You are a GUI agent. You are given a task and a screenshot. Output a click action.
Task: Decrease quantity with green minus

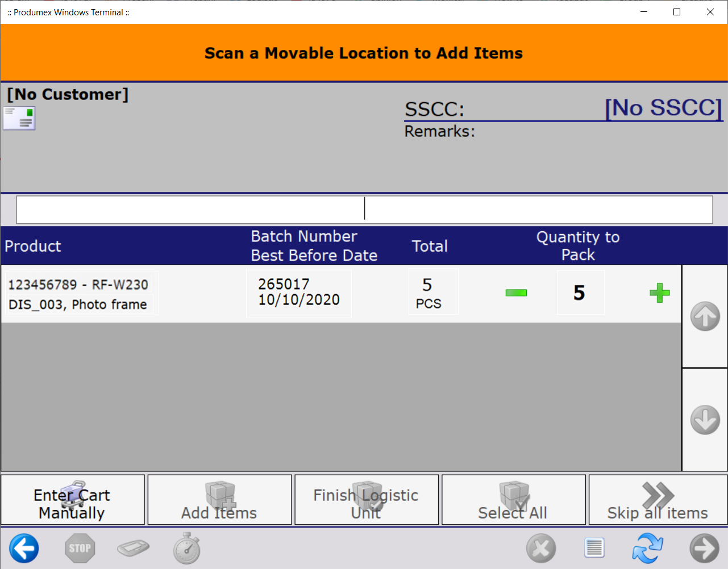516,293
